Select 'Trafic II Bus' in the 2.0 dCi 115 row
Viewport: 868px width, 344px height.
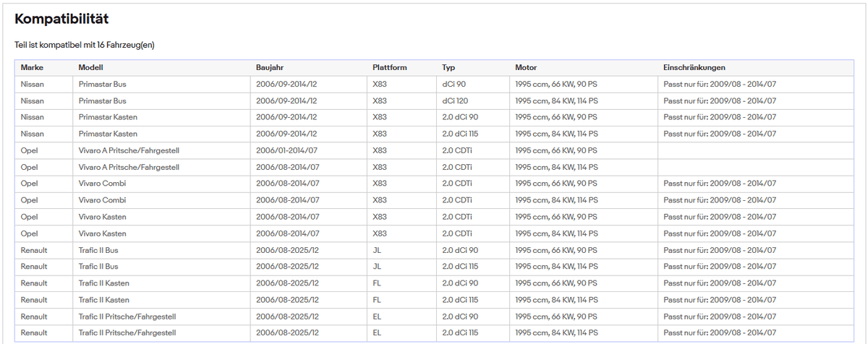[98, 267]
